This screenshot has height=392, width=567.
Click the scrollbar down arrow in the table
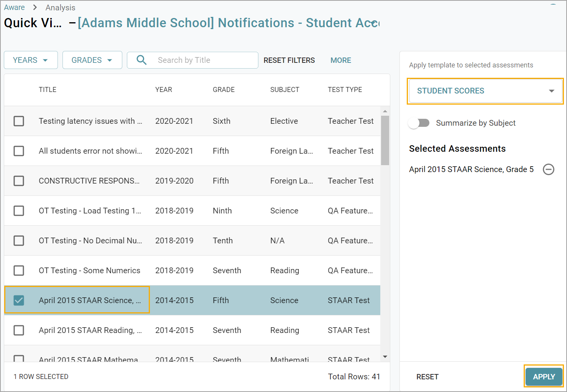(x=385, y=357)
